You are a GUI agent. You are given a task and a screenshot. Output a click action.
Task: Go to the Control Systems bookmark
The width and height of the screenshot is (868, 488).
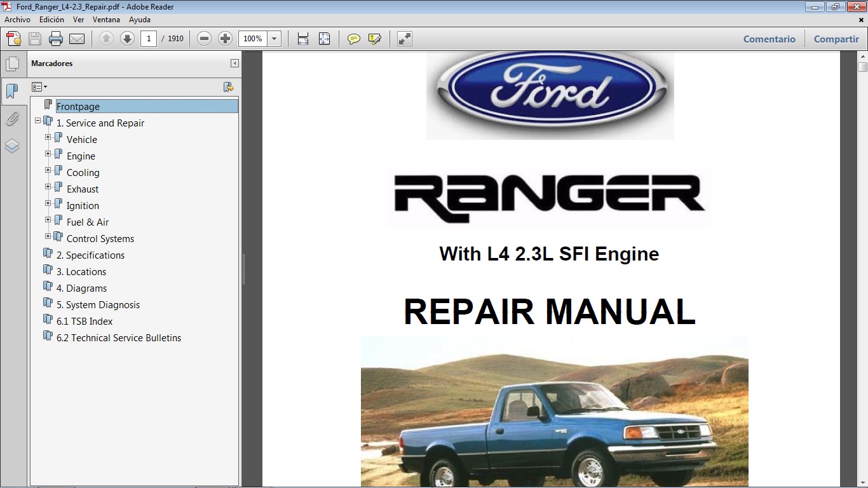coord(100,239)
